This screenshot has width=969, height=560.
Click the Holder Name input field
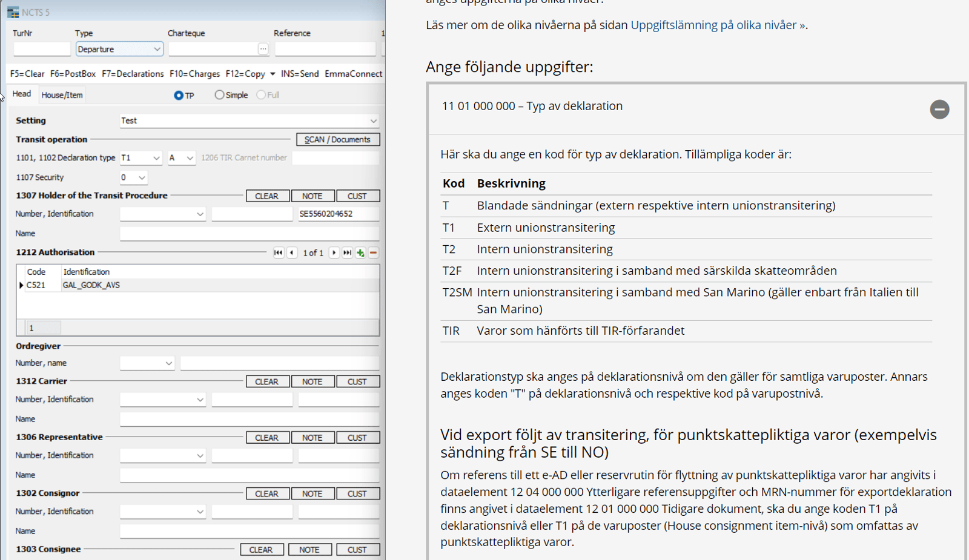[249, 233]
